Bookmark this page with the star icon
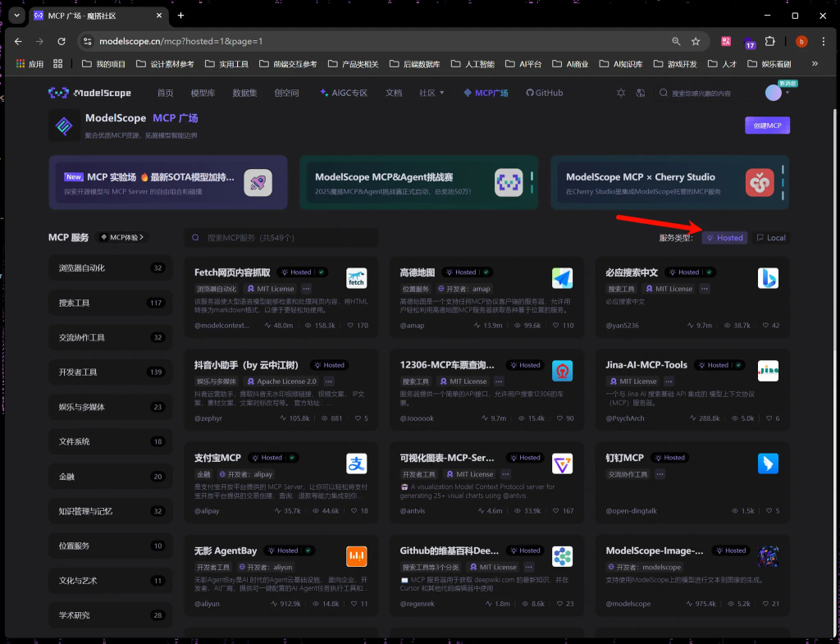Viewport: 840px width, 644px height. 696,41
